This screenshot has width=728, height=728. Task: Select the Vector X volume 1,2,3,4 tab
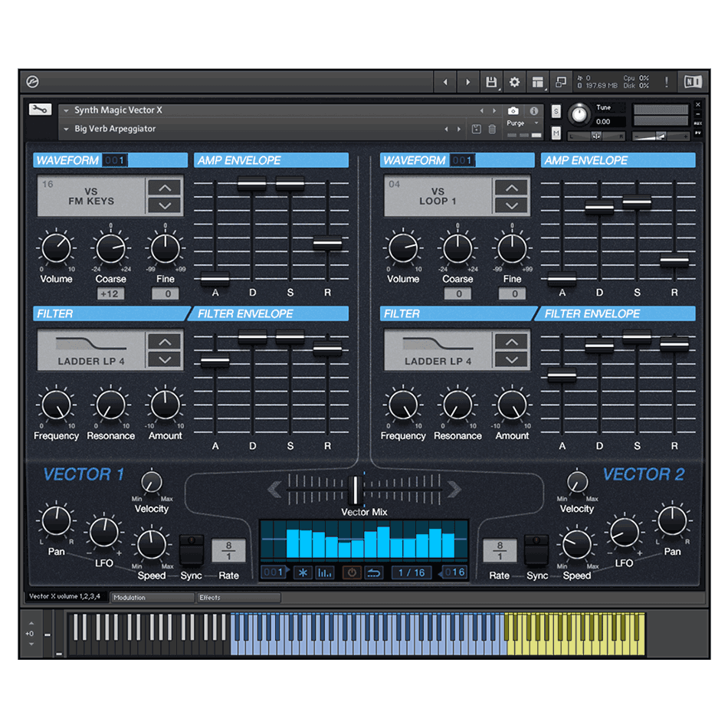point(65,597)
